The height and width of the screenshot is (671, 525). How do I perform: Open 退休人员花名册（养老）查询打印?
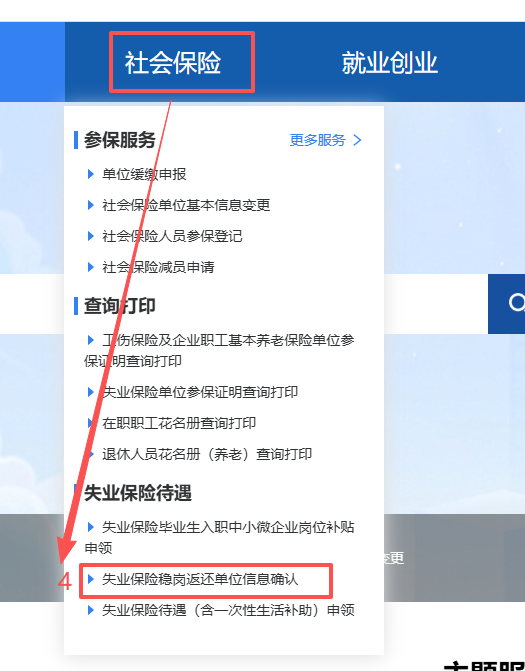click(207, 454)
